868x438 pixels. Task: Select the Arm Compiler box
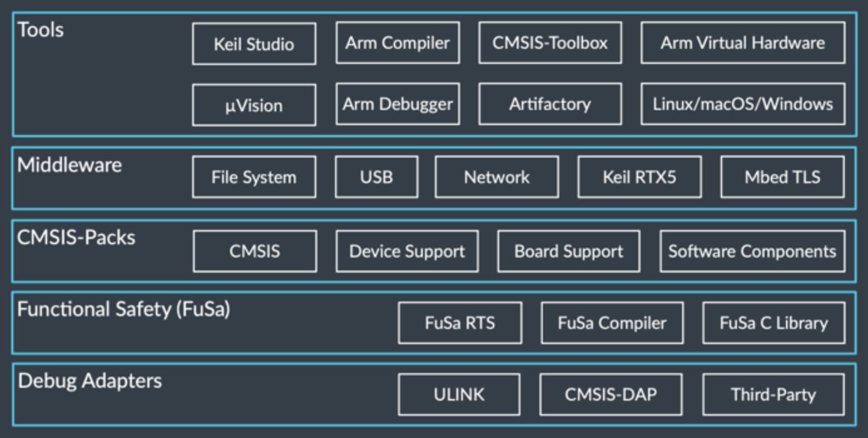tap(398, 43)
